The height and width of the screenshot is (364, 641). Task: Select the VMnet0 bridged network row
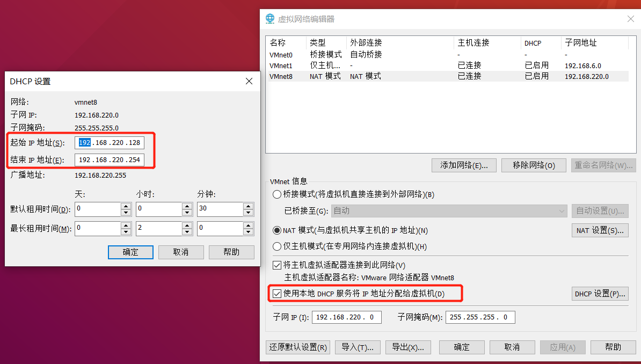[448, 55]
